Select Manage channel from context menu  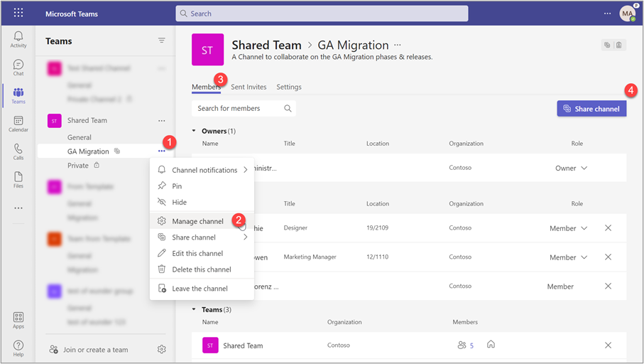(x=197, y=221)
